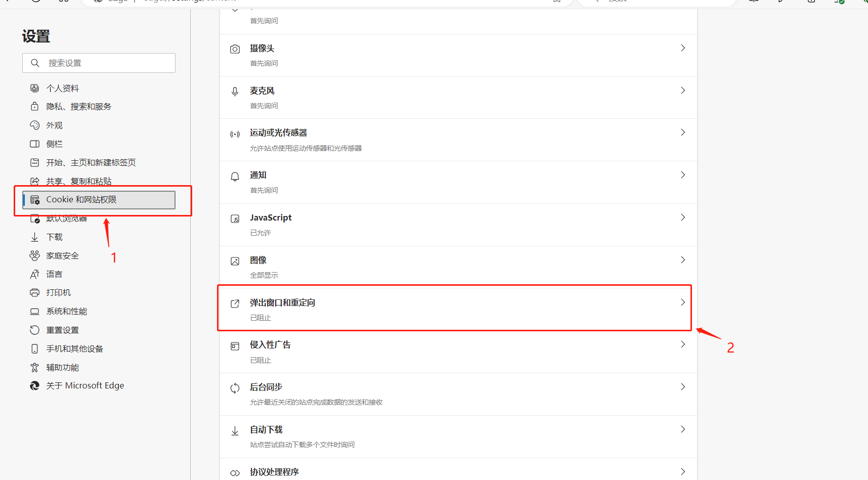The width and height of the screenshot is (868, 480).
Task: Click the sync icon beside 后台同步
Action: 235,388
